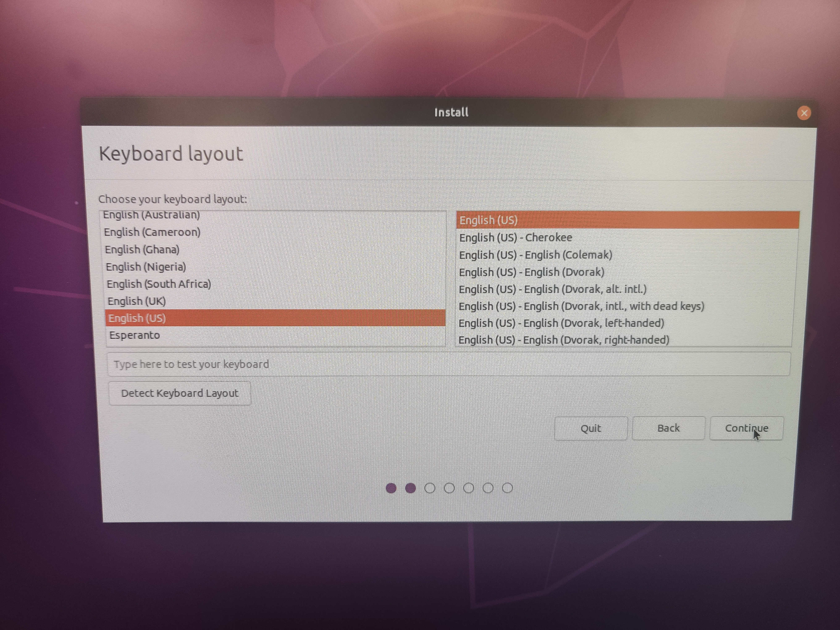Screen dimensions: 840x630
Task: Select English (Cameroon) layout
Action: click(274, 232)
